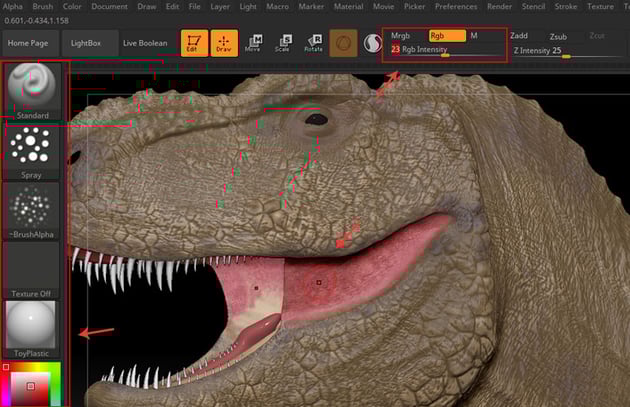Enable Zsub sculpt mode
630x407 pixels.
coord(557,36)
